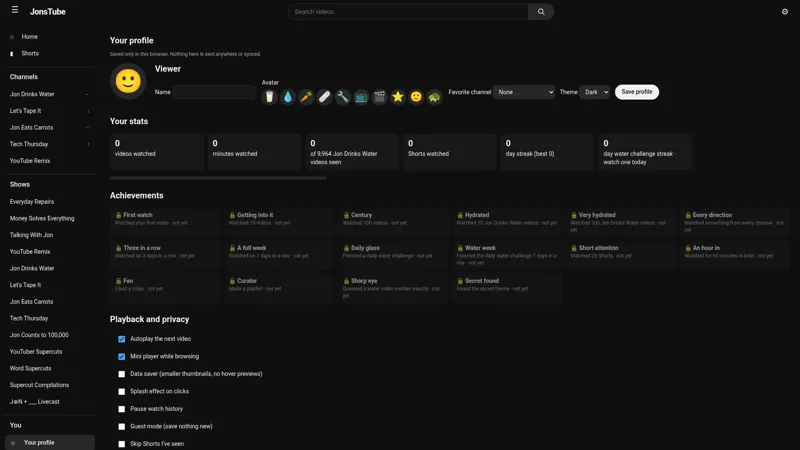The height and width of the screenshot is (450, 800).
Task: Check Skip Shorts I've seen
Action: tap(121, 444)
